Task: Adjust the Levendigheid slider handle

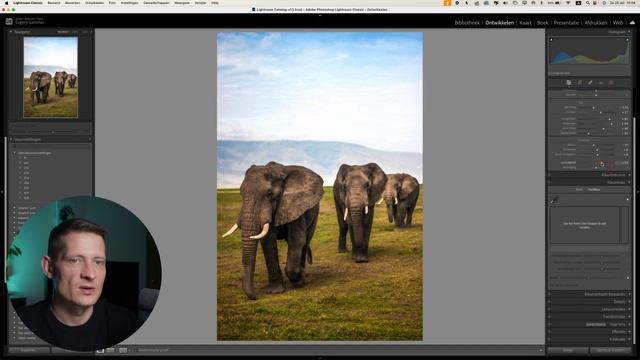Action: [602, 163]
